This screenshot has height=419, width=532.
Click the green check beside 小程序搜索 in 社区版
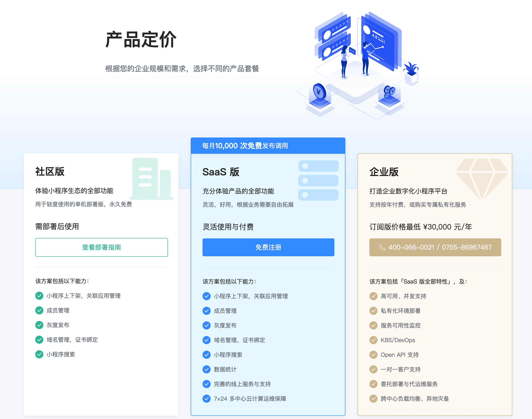click(39, 354)
